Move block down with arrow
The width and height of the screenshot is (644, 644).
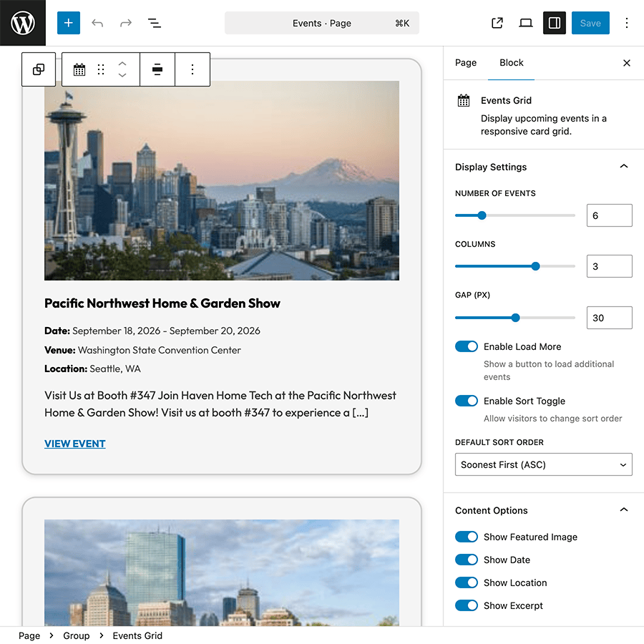[122, 75]
